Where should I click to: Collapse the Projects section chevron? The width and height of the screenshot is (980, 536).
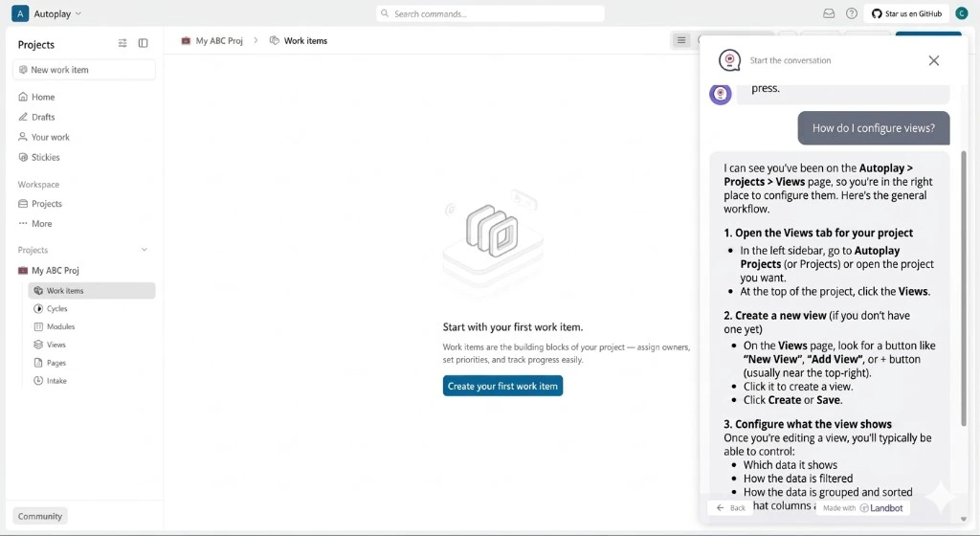click(x=145, y=250)
